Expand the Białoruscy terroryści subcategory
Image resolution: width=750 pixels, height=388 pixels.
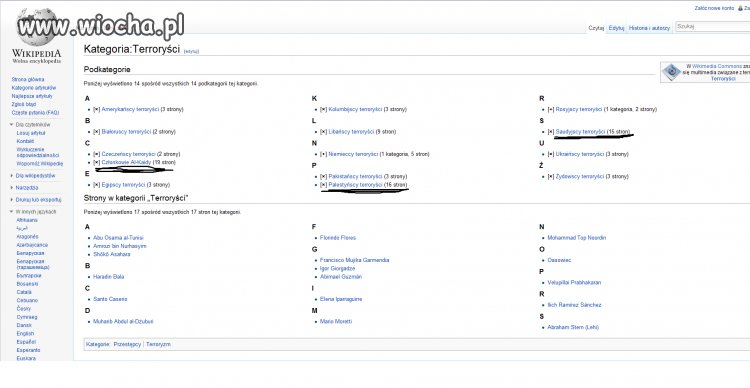97,132
